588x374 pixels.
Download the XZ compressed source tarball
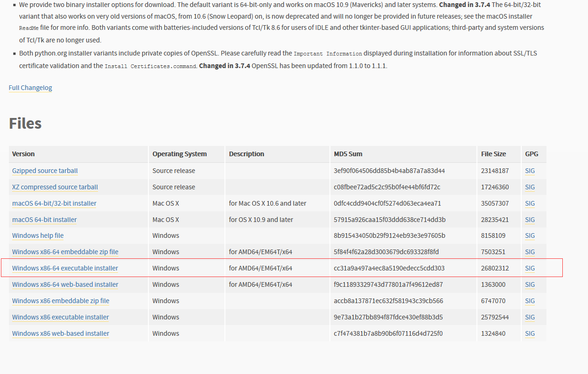coord(55,187)
